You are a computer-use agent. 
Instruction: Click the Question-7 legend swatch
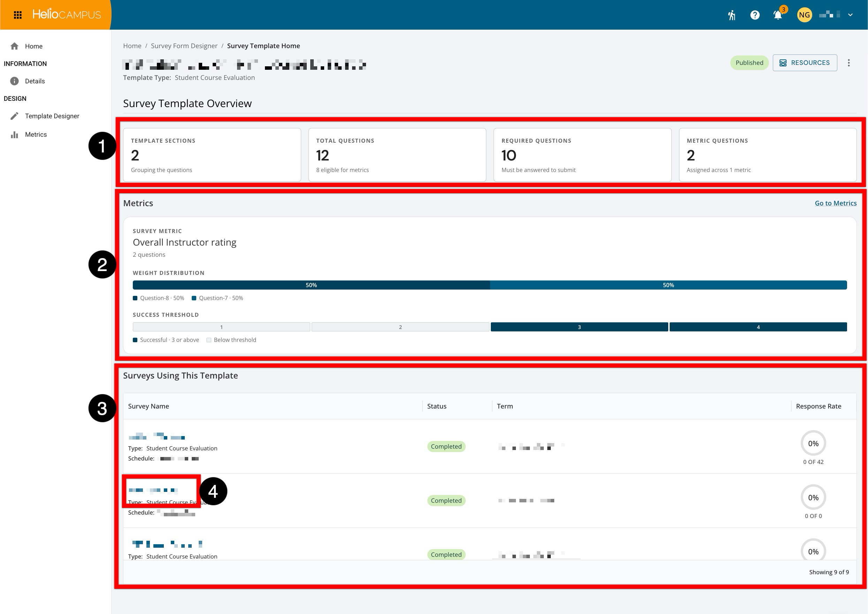(194, 298)
